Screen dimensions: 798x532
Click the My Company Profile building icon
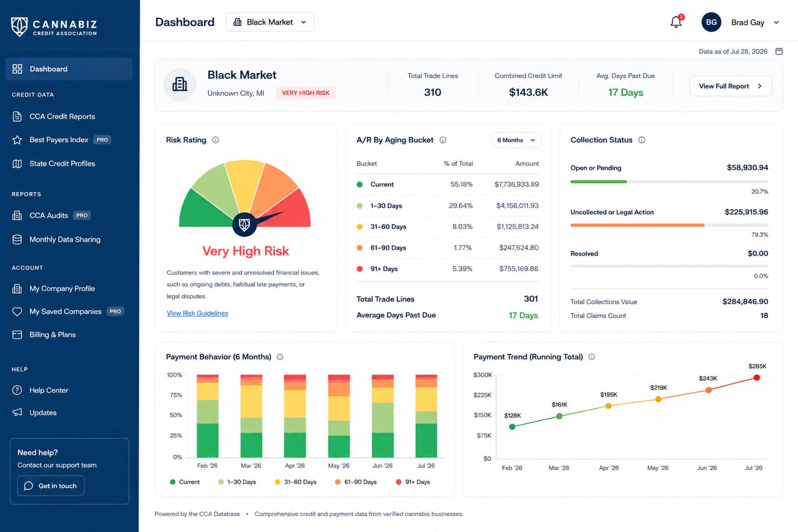pos(17,288)
